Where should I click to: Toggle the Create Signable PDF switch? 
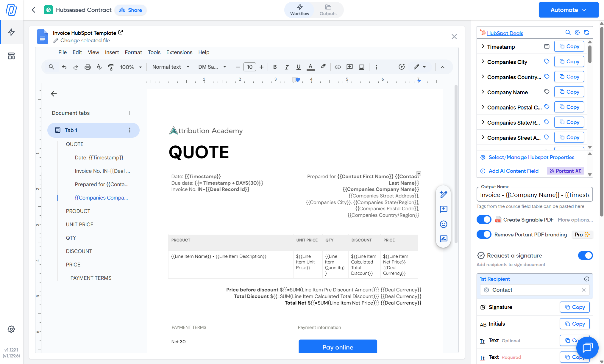click(484, 220)
